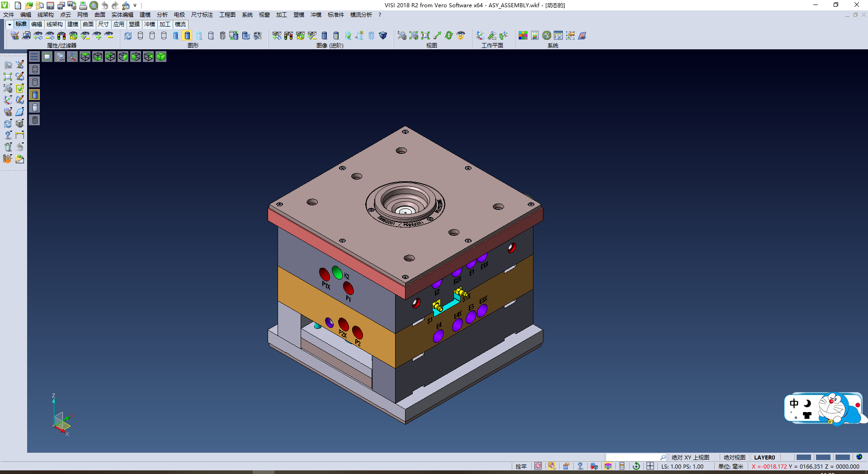This screenshot has height=474, width=868.
Task: Toggle the highlighted cube icon in status bar
Action: pos(608,466)
